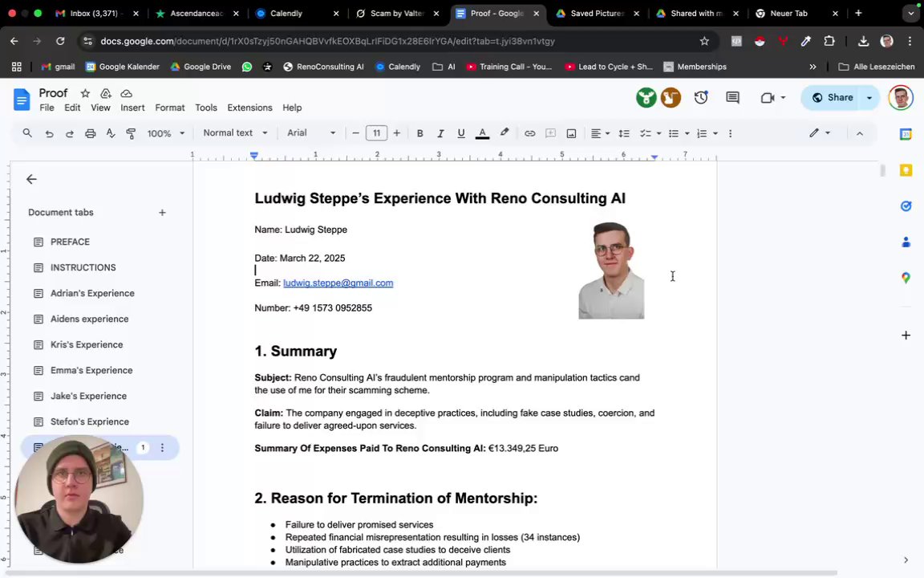Open Google Keep side panel

[x=906, y=170]
